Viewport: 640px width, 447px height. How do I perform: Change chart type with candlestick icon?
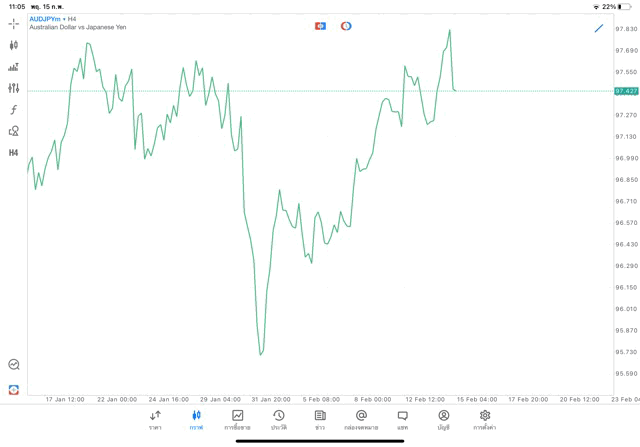coord(13,45)
